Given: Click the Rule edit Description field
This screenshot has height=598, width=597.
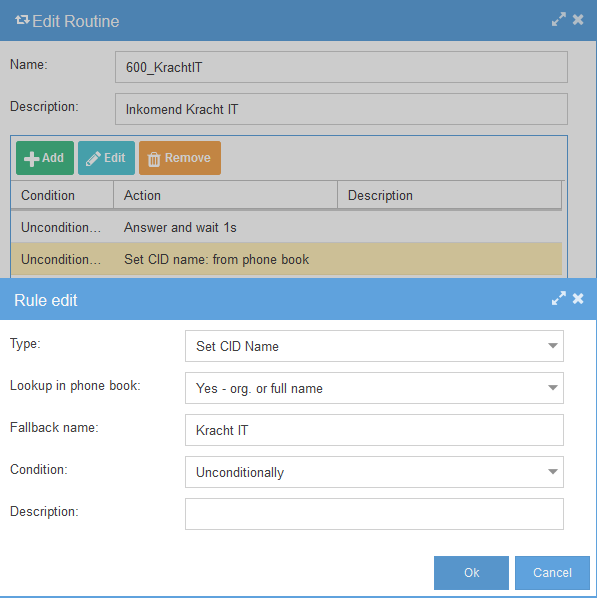Looking at the screenshot, I should point(374,514).
